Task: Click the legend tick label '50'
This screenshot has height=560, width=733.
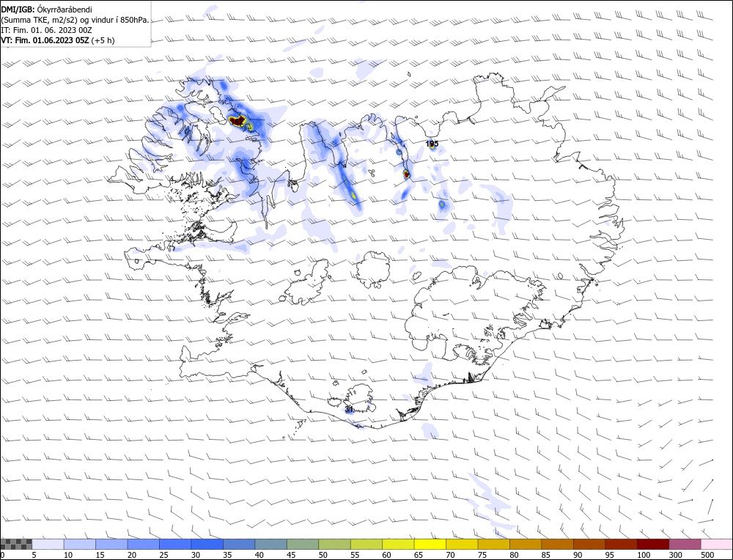Action: [x=323, y=554]
